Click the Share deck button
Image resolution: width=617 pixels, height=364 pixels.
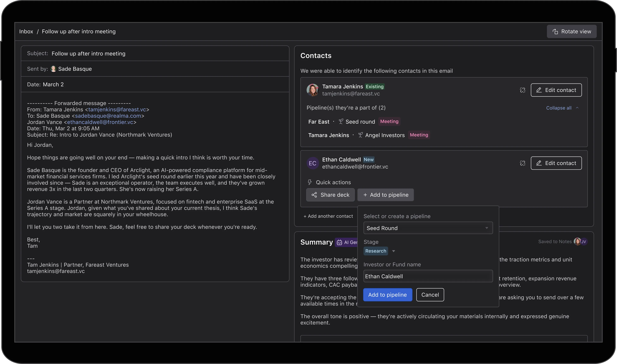330,195
